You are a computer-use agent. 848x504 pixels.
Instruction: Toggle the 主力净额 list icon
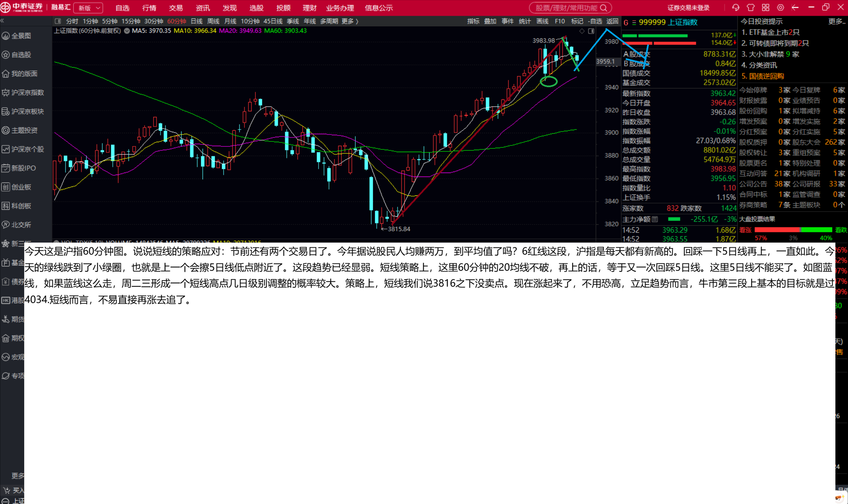(655, 219)
